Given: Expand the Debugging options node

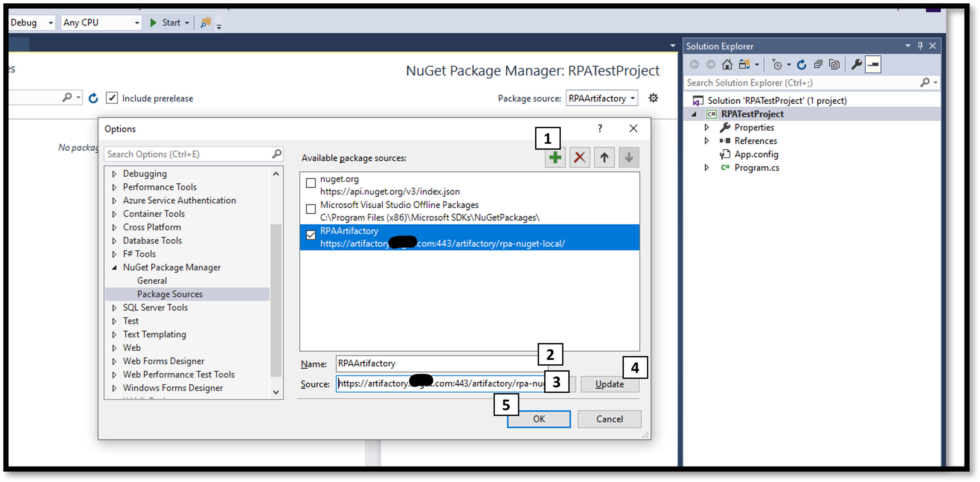Looking at the screenshot, I should click(114, 174).
